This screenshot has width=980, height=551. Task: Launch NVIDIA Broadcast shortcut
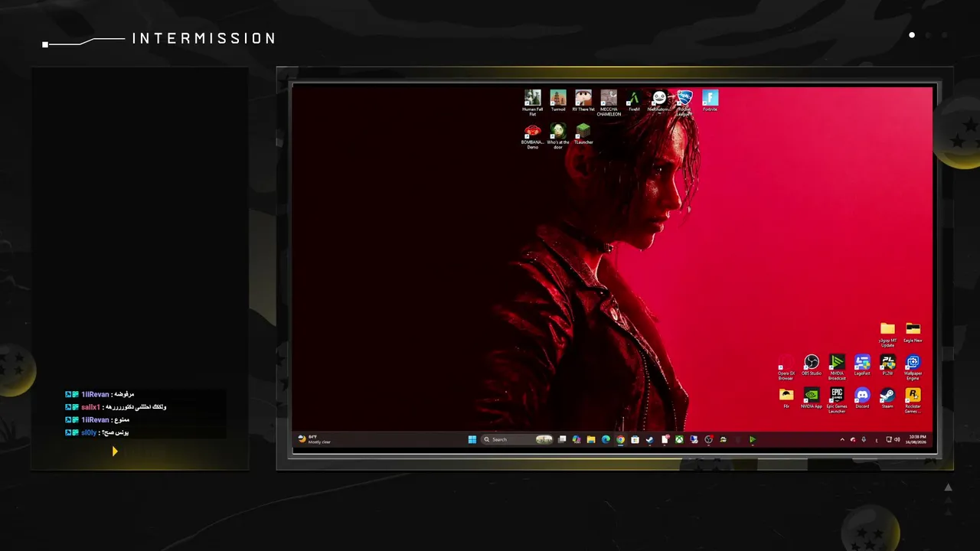tap(837, 368)
